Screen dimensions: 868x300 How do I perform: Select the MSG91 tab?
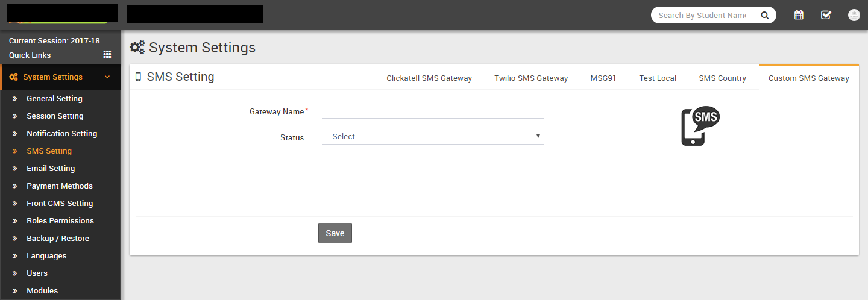(603, 78)
